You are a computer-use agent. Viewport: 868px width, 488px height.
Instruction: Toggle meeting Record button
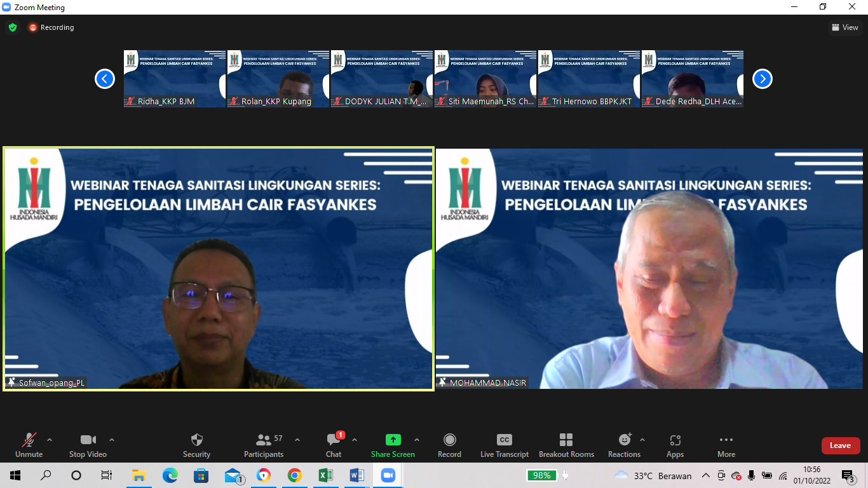pos(449,445)
